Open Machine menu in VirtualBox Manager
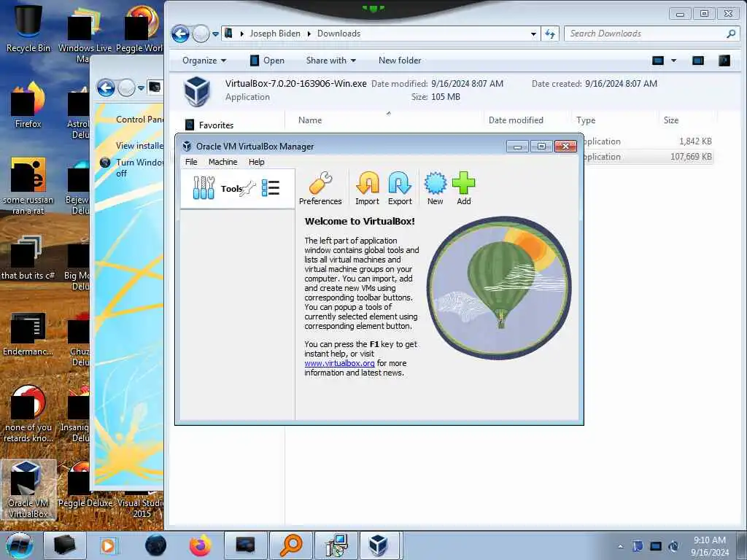The image size is (747, 560). point(222,162)
